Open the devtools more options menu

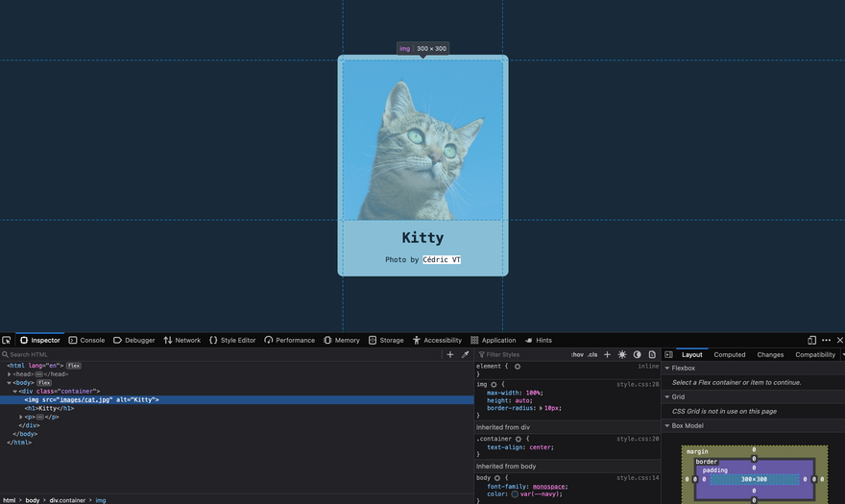pos(826,340)
